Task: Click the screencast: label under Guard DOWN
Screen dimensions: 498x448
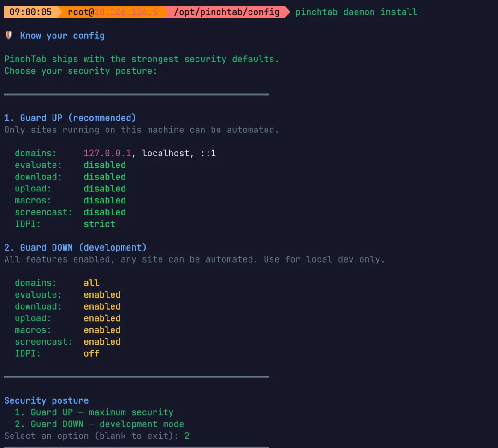Action: tap(43, 341)
